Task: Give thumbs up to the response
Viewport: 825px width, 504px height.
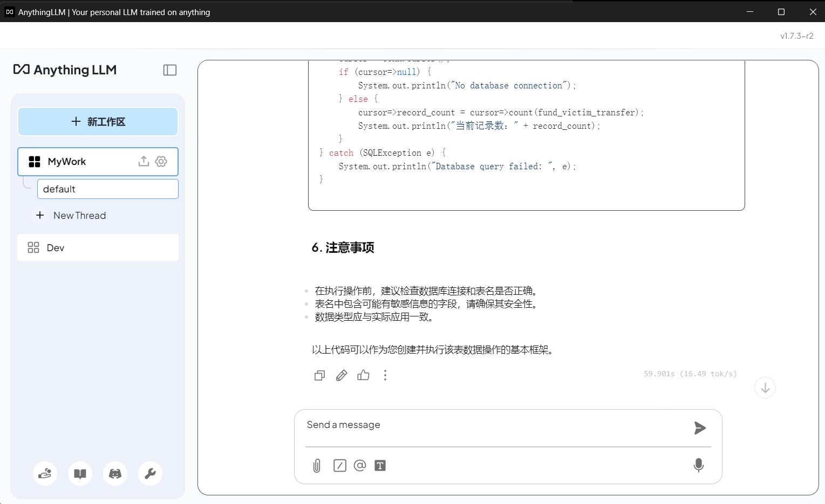Action: coord(364,375)
